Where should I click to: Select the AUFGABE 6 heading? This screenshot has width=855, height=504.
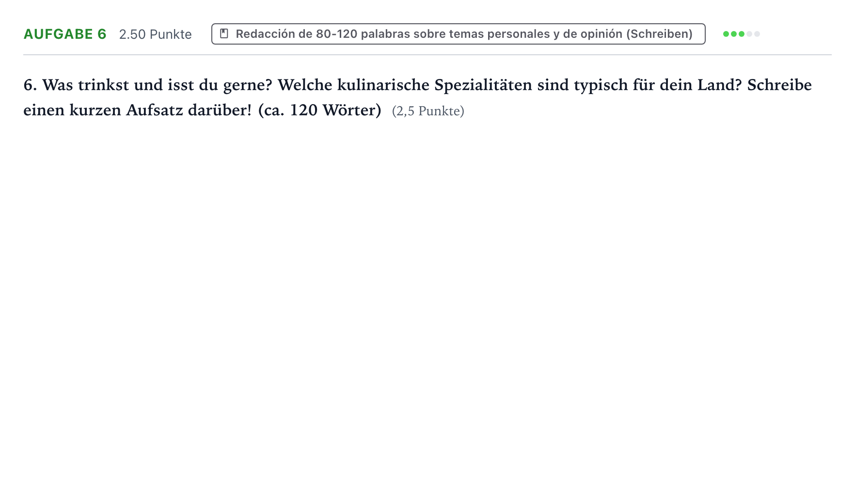[x=65, y=34]
